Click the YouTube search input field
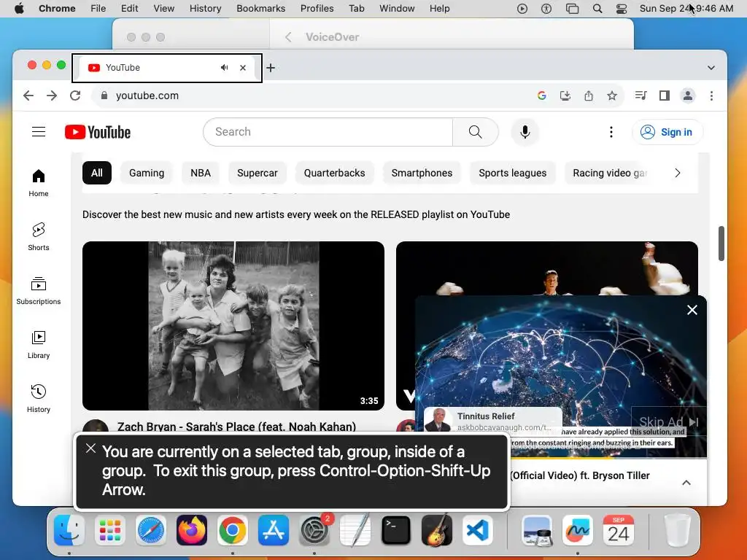Screen dimensions: 747x560 [328, 132]
